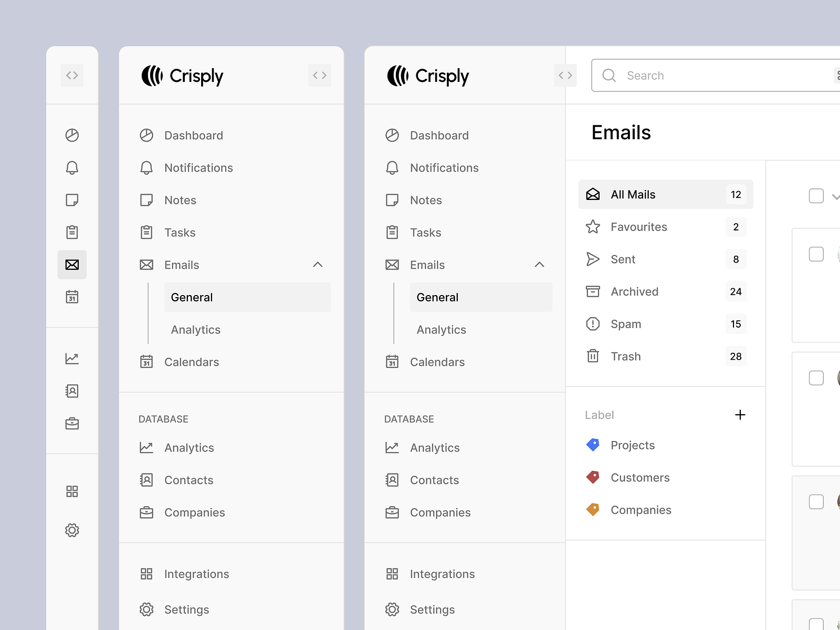Open Notifications via the bell icon
The height and width of the screenshot is (630, 840).
tap(72, 167)
